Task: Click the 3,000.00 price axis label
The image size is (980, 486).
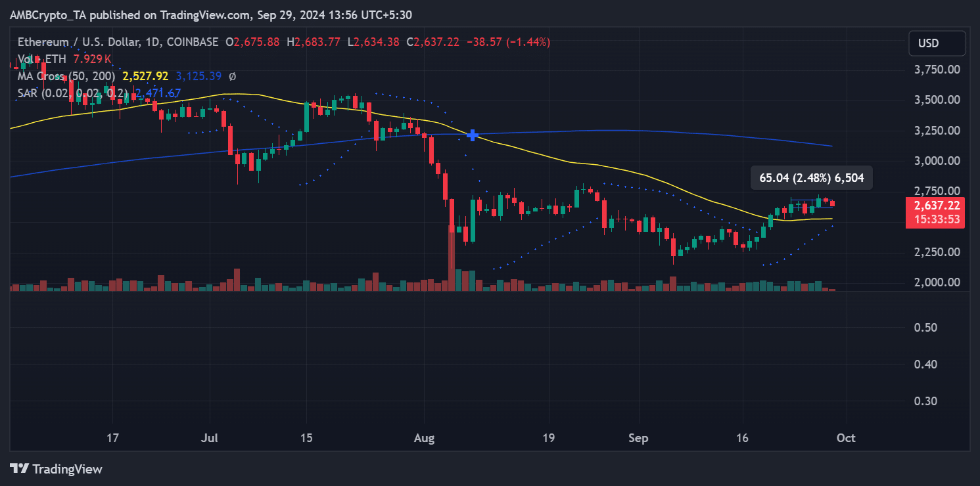Action: (x=938, y=161)
